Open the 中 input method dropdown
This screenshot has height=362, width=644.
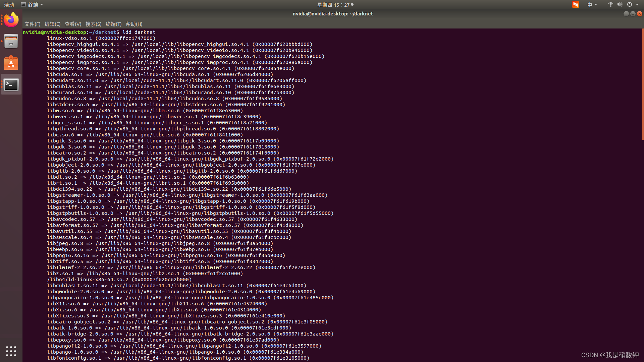click(592, 5)
